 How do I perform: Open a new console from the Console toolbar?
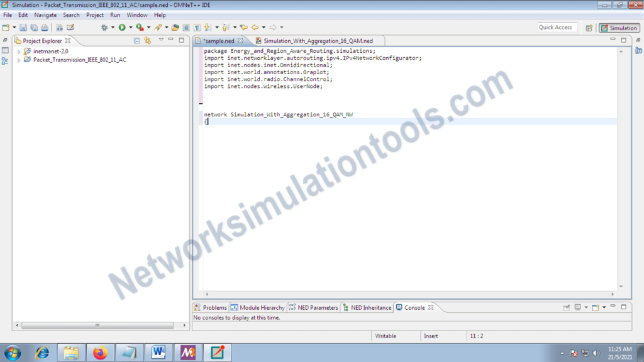[596, 307]
